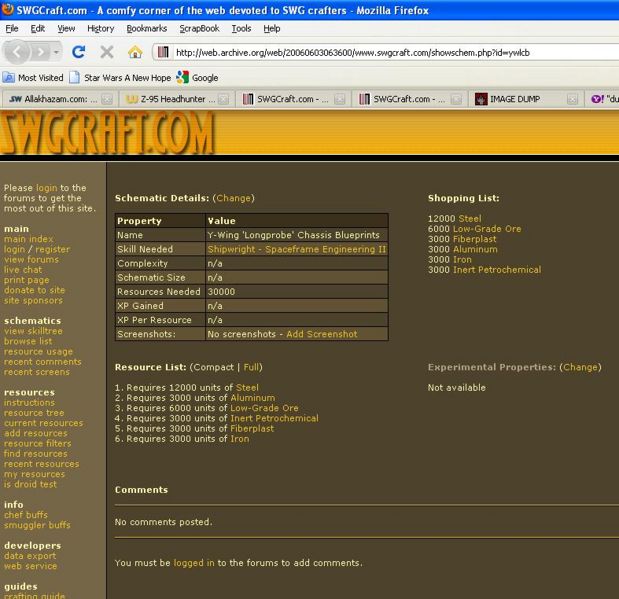Click the stop loading X icon
619x599 pixels.
(x=106, y=51)
